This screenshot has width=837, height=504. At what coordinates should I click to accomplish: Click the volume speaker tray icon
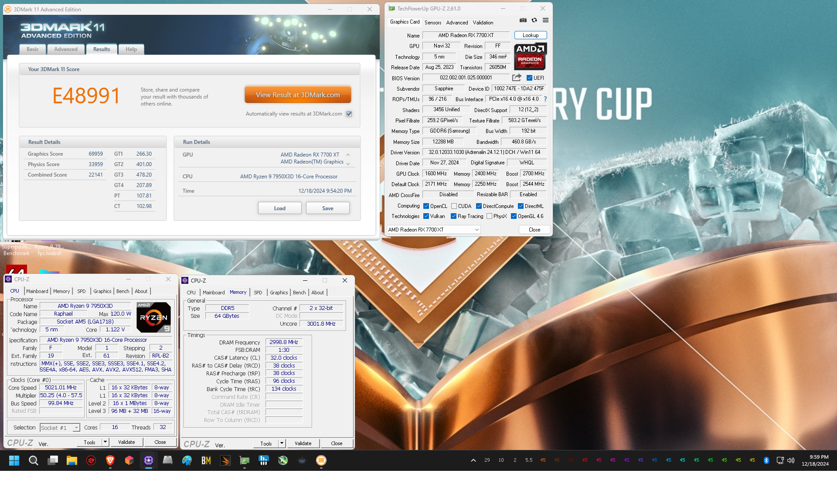tap(791, 460)
